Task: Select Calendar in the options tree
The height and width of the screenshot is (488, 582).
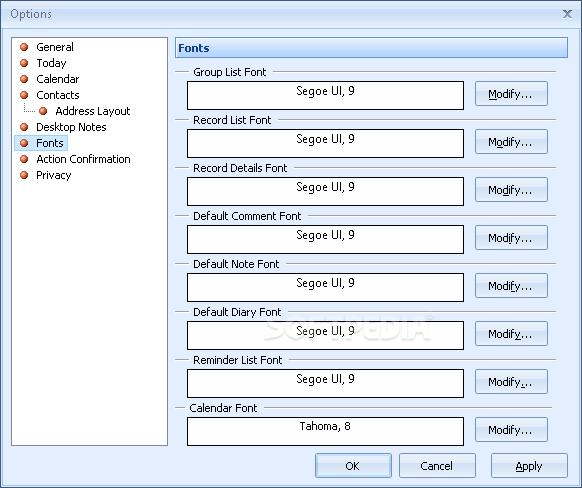Action: pos(58,79)
